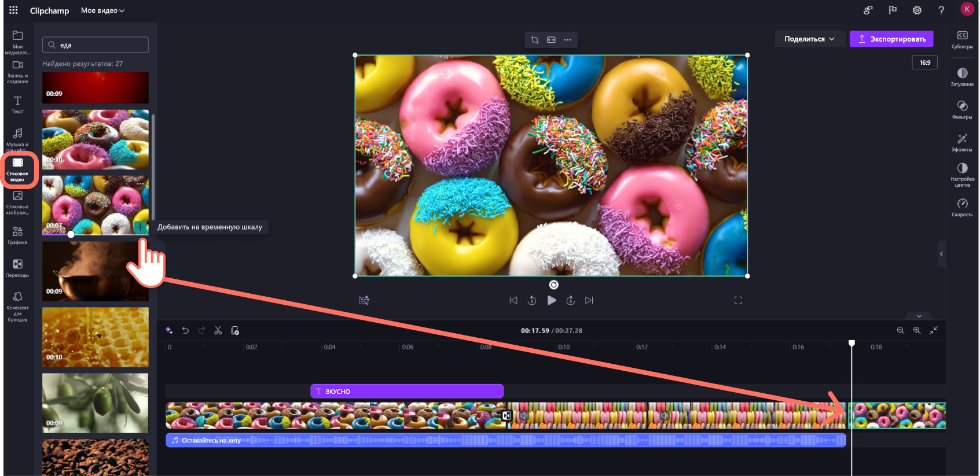Open the Музыка sidebar tab

click(18, 139)
